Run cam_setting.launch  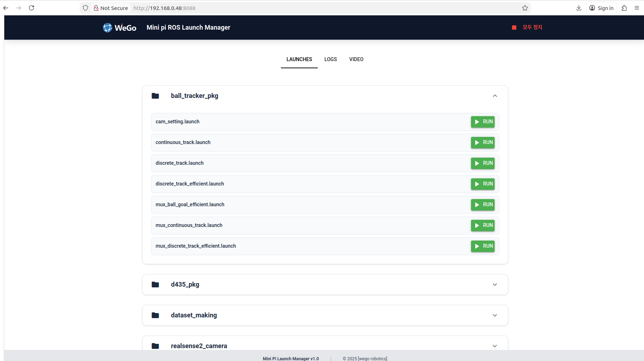click(482, 122)
